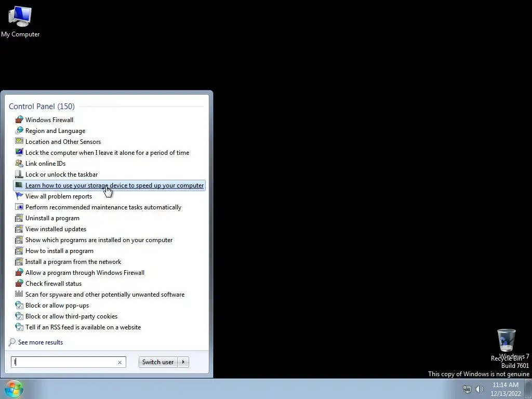
Task: Click the Control Panel (150) group header
Action: tap(42, 106)
